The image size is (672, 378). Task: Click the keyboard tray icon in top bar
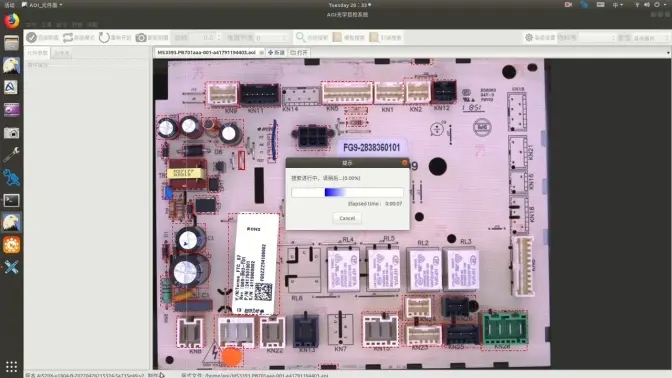[x=600, y=5]
